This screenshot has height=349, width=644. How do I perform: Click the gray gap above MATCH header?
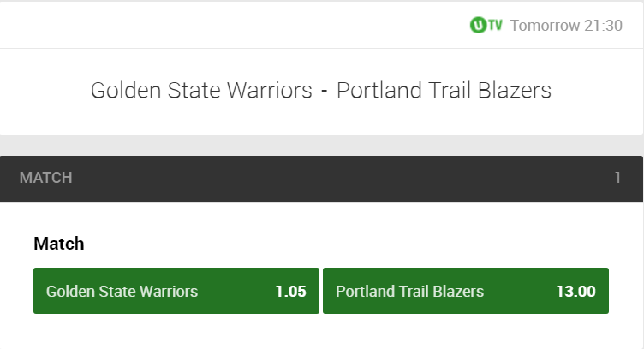[321, 145]
